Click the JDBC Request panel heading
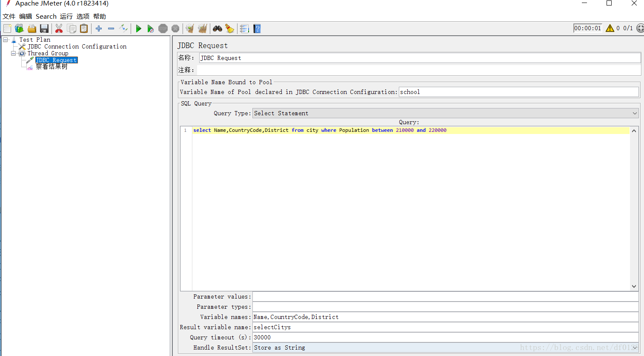644x356 pixels. pos(203,46)
